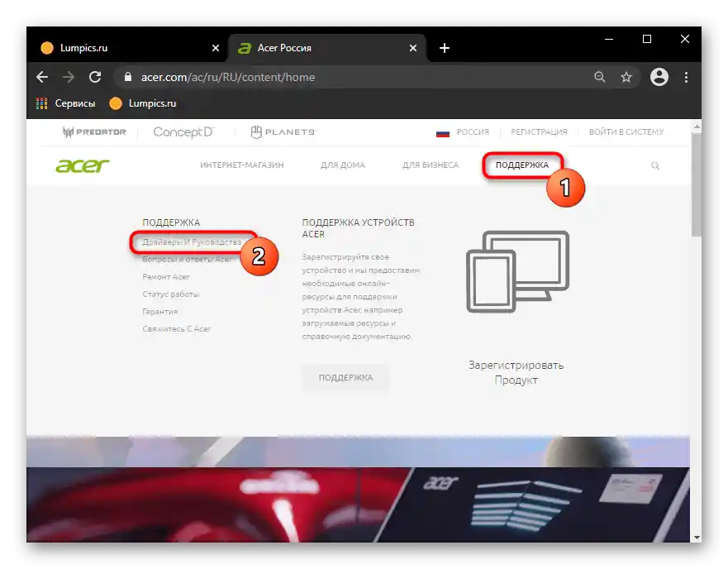Click the Russian flag country selector
The height and width of the screenshot is (569, 728).
443,133
